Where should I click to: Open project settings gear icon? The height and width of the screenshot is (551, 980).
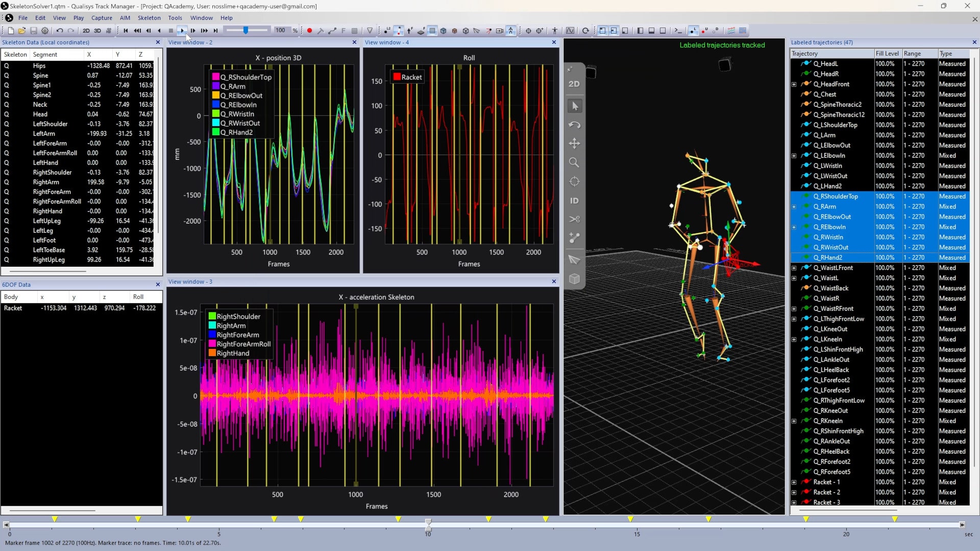pos(45,31)
